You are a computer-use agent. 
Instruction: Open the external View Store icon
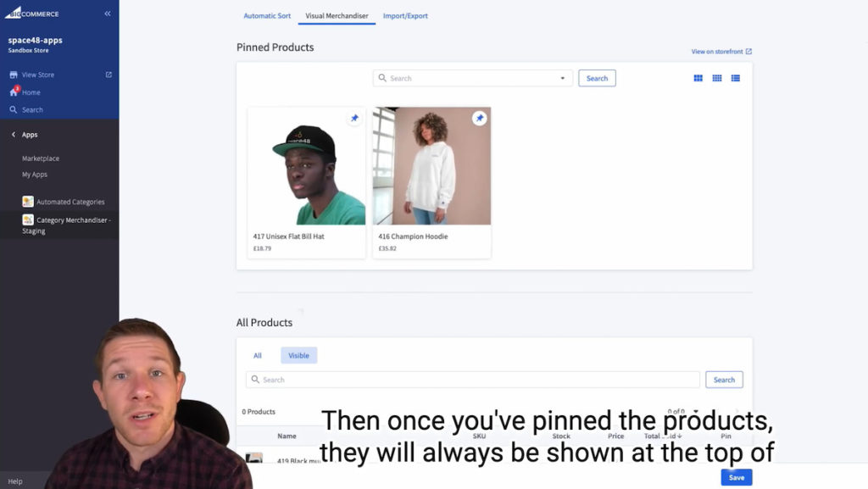[x=108, y=75]
